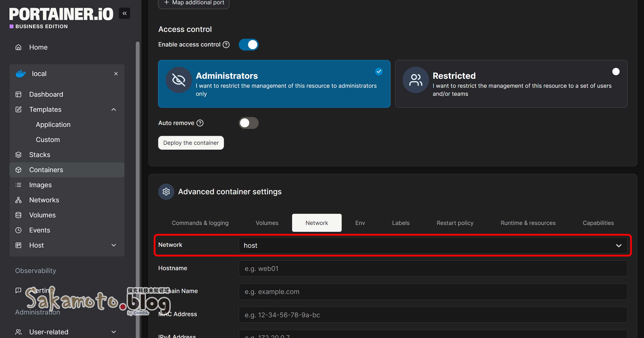The image size is (644, 338).
Task: Open the Network dropdown showing host
Action: click(x=433, y=245)
